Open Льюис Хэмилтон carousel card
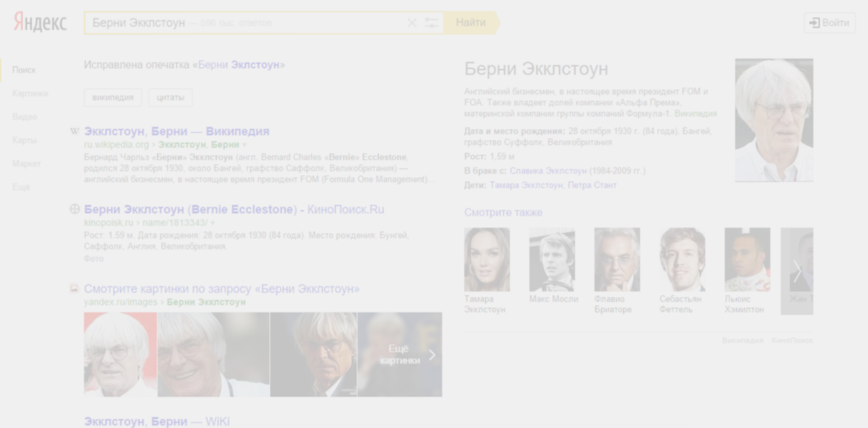The height and width of the screenshot is (428, 868). click(747, 271)
